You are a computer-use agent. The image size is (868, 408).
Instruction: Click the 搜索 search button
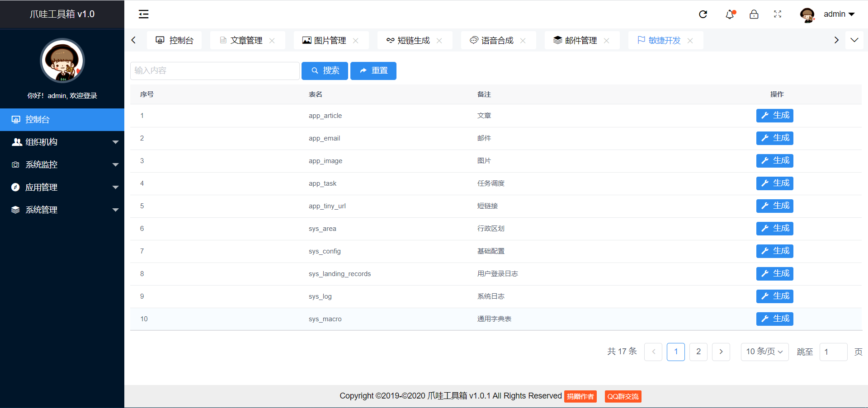tap(325, 71)
